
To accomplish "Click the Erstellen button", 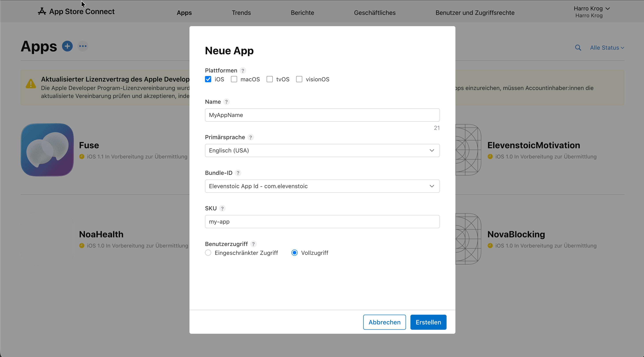I will (428, 322).
